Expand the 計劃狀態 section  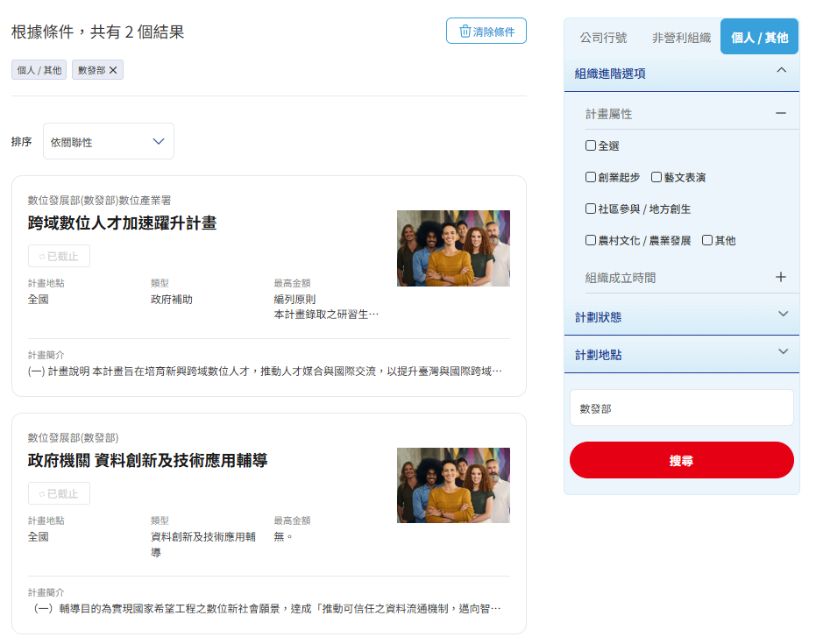(x=783, y=315)
